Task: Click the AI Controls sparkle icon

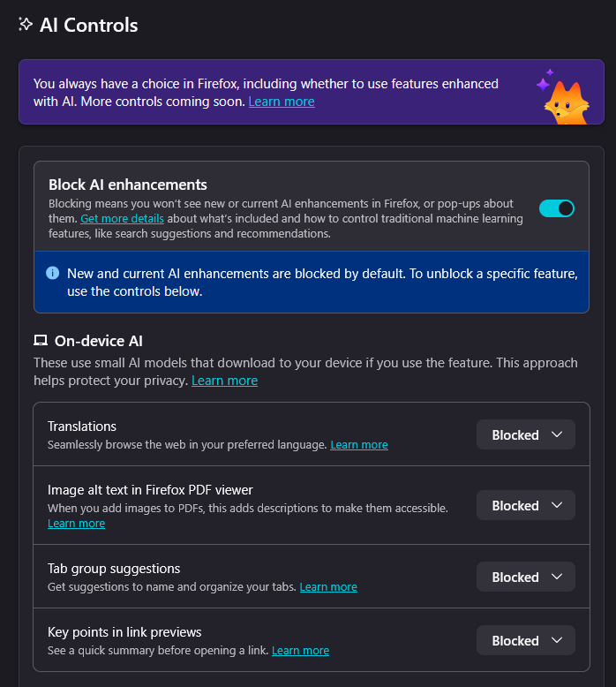Action: [x=26, y=25]
